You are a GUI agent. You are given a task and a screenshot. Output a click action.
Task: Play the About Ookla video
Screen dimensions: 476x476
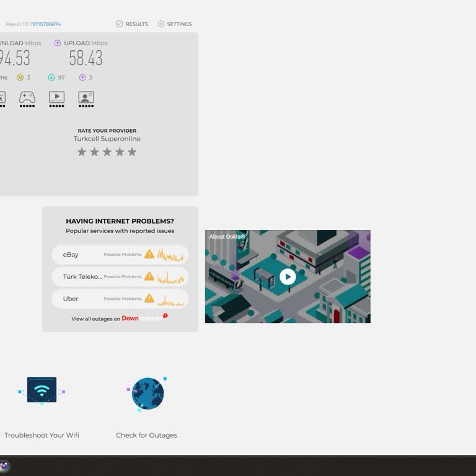[x=288, y=276]
